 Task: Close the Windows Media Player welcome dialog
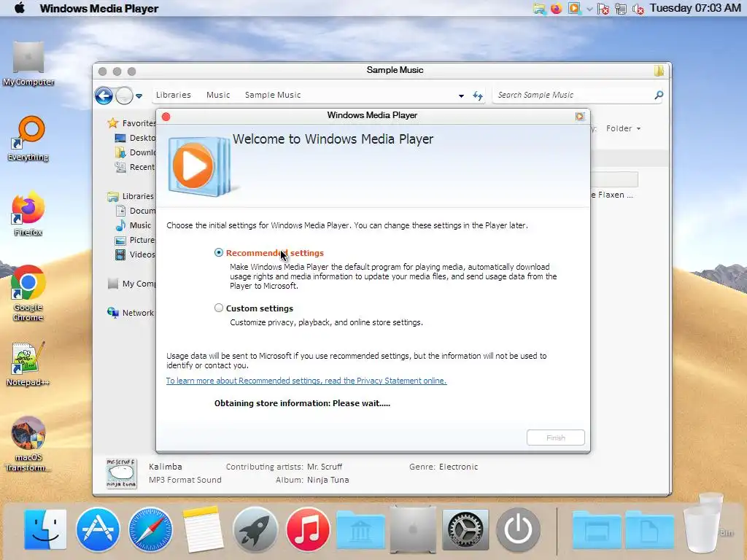click(166, 117)
